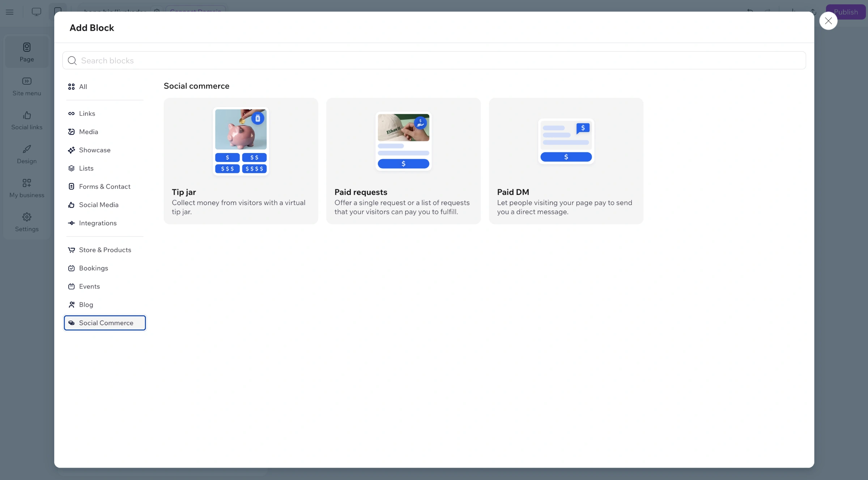Image resolution: width=868 pixels, height=480 pixels.
Task: Open the Forms & Contact category
Action: (x=105, y=187)
